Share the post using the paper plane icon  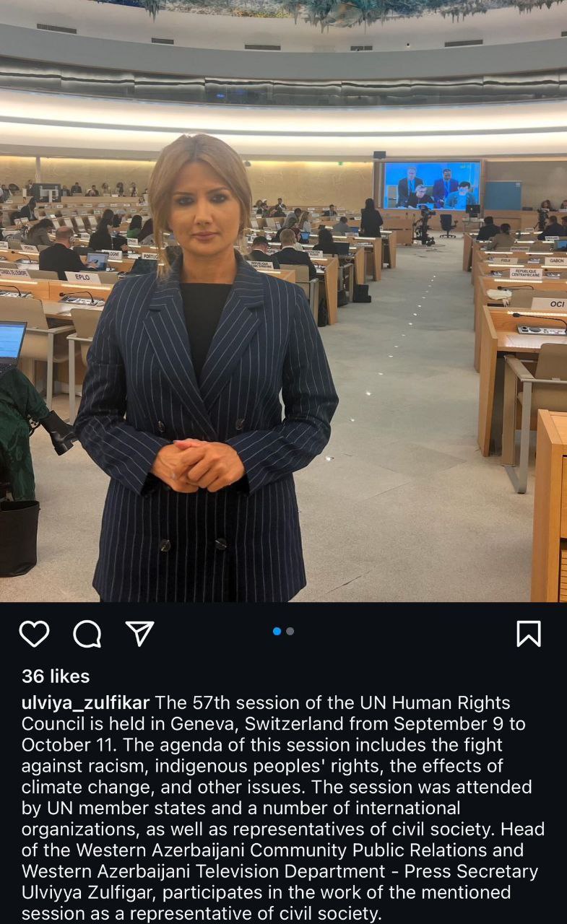click(x=140, y=633)
